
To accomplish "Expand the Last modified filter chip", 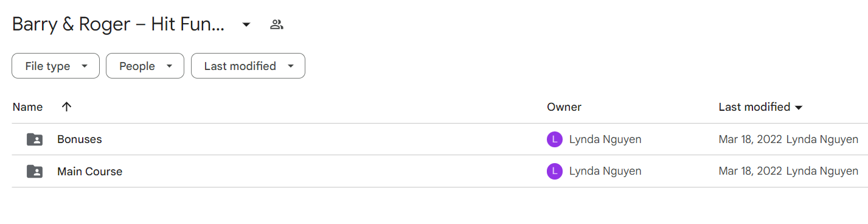I will click(248, 66).
